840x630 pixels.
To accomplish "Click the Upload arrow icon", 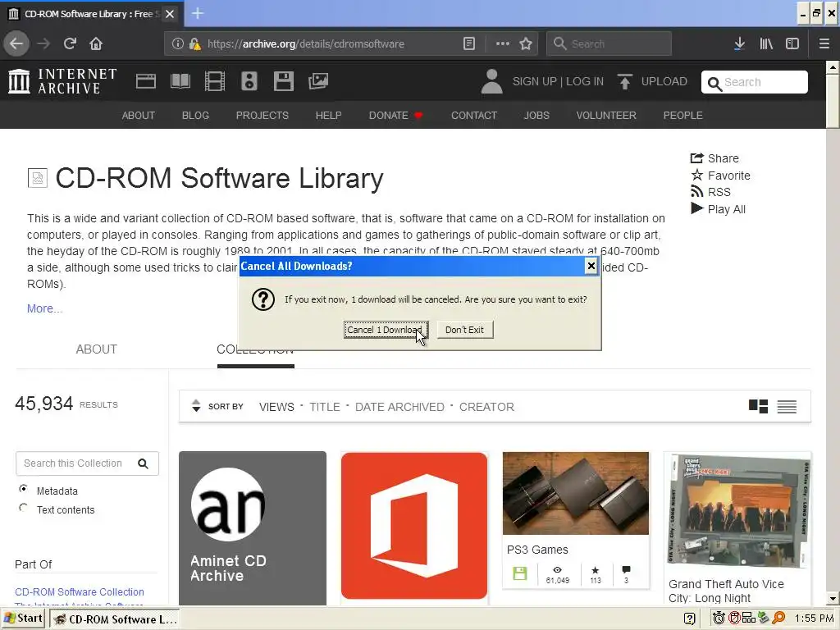I will tap(624, 81).
